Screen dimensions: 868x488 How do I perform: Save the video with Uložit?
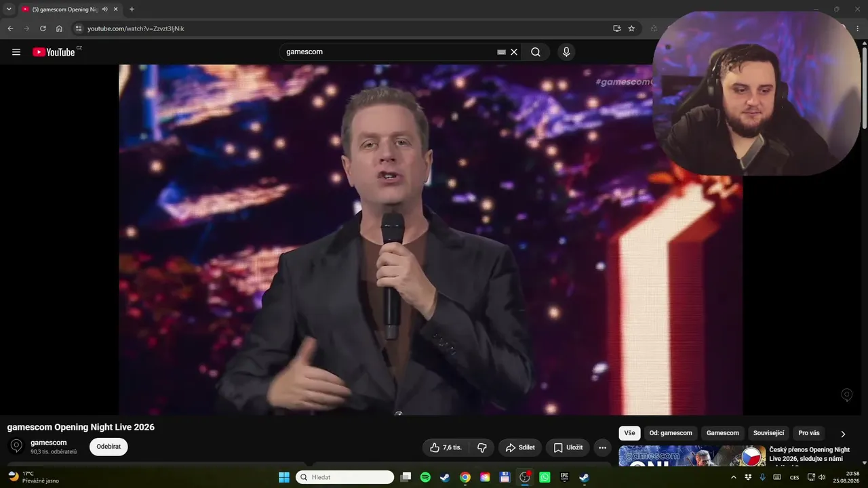(x=568, y=447)
